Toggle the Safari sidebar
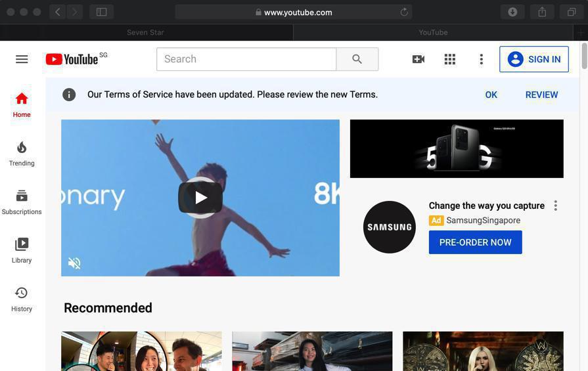Viewport: 588px width, 371px height. 102,12
